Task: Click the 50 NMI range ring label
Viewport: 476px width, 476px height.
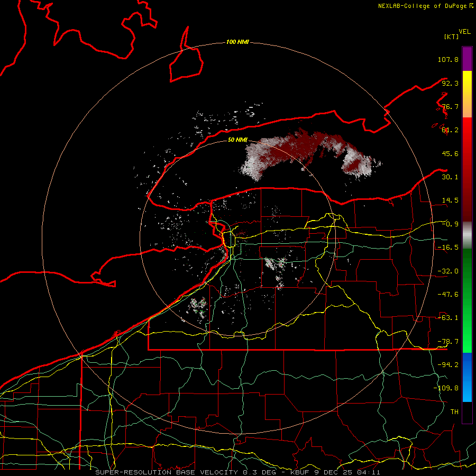Action: (x=237, y=140)
